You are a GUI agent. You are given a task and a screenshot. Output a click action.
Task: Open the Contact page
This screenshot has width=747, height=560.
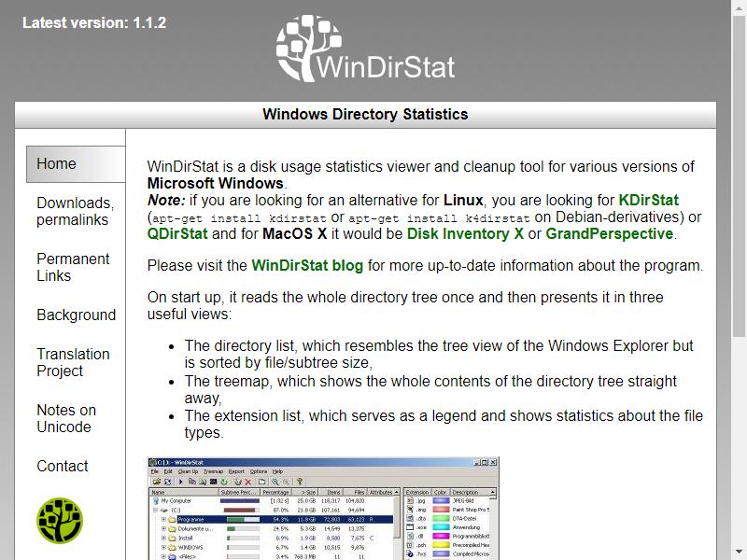63,466
